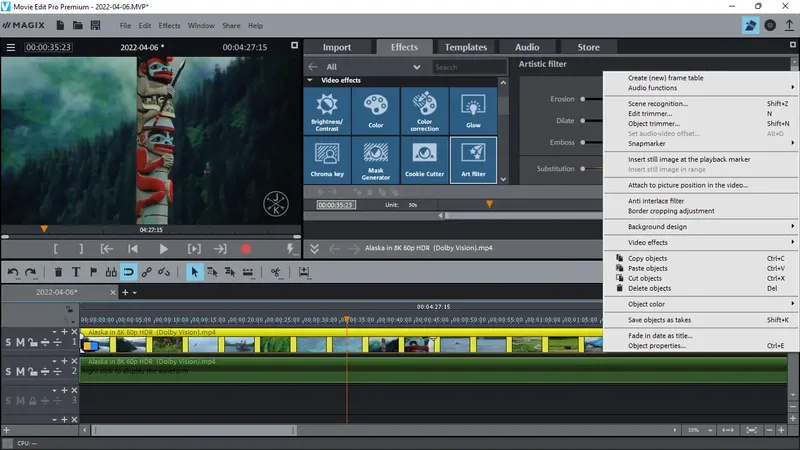Choose the Cookie Cutter effect

click(425, 160)
